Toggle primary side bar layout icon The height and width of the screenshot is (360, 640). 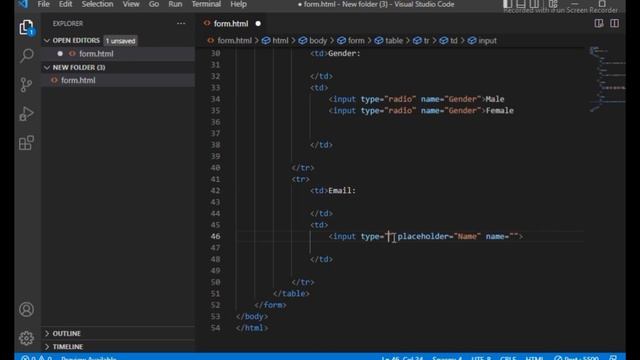(x=508, y=4)
